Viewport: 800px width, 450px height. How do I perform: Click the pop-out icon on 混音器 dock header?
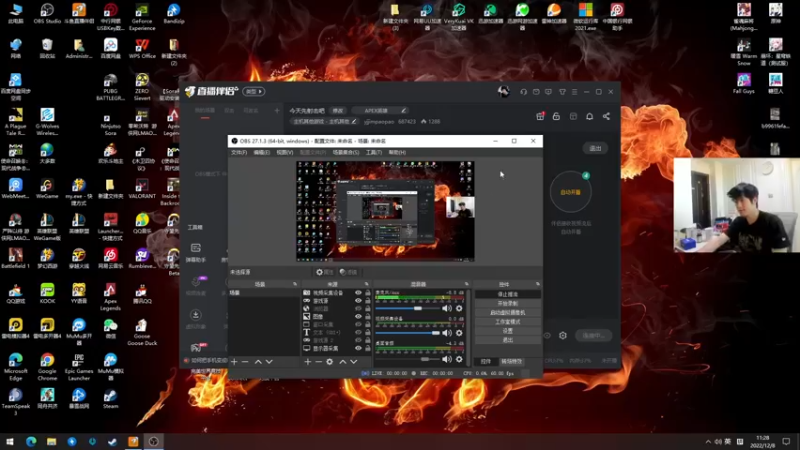coord(466,284)
